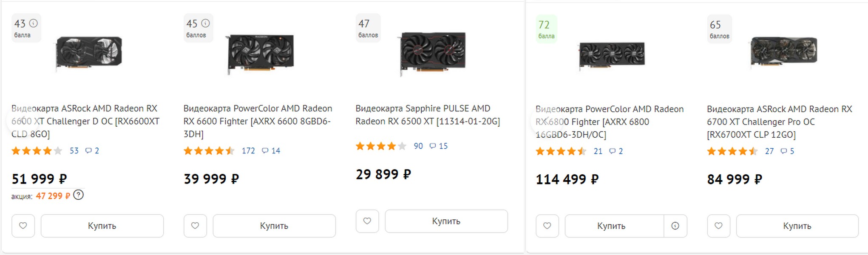Open Sapphire PULSE RX 6500 XT product title
Image resolution: width=868 pixels, height=255 pixels.
pyautogui.click(x=427, y=115)
